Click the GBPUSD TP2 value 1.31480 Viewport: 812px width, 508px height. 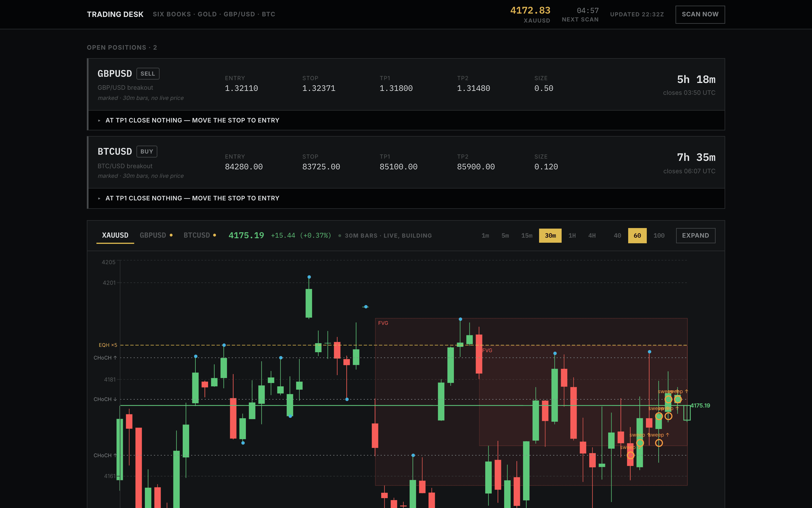(x=473, y=88)
